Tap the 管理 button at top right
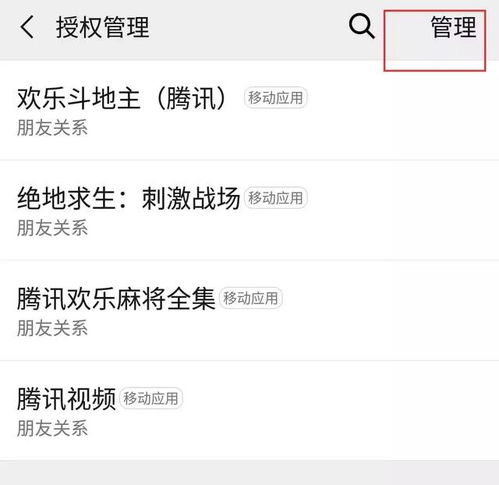The width and height of the screenshot is (499, 485). 453,27
